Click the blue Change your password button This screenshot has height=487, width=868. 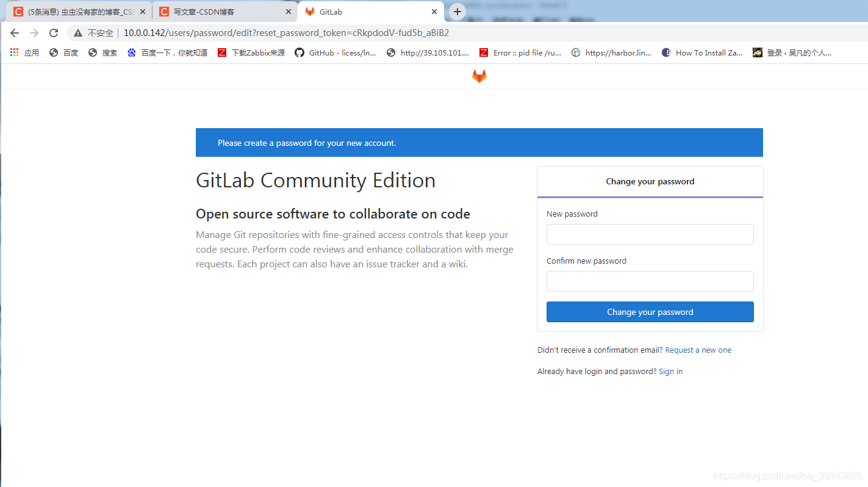click(650, 312)
